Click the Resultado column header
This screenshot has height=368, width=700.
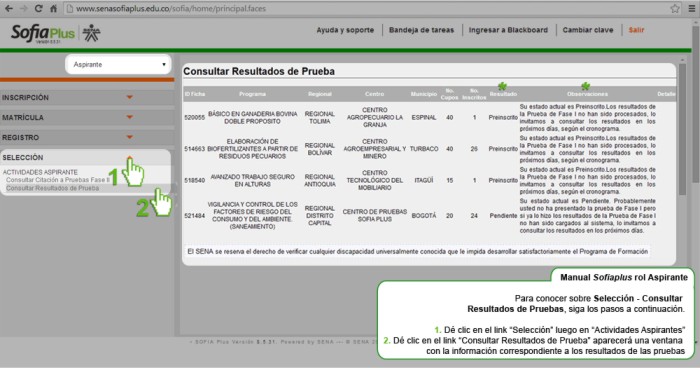[503, 94]
